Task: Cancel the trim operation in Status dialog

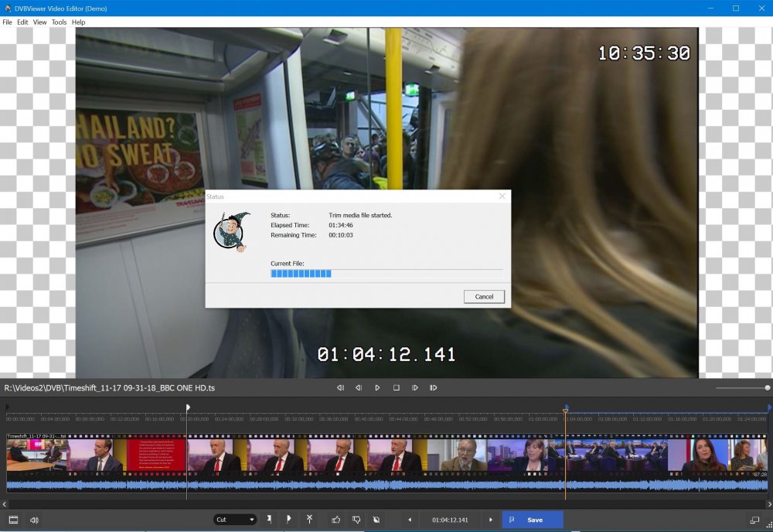Action: point(484,297)
